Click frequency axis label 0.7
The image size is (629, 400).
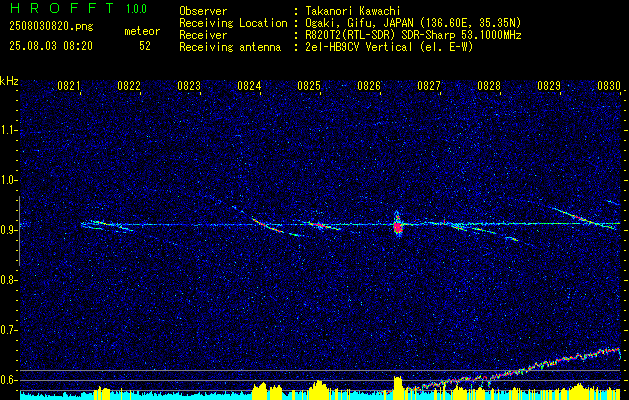click(x=8, y=330)
